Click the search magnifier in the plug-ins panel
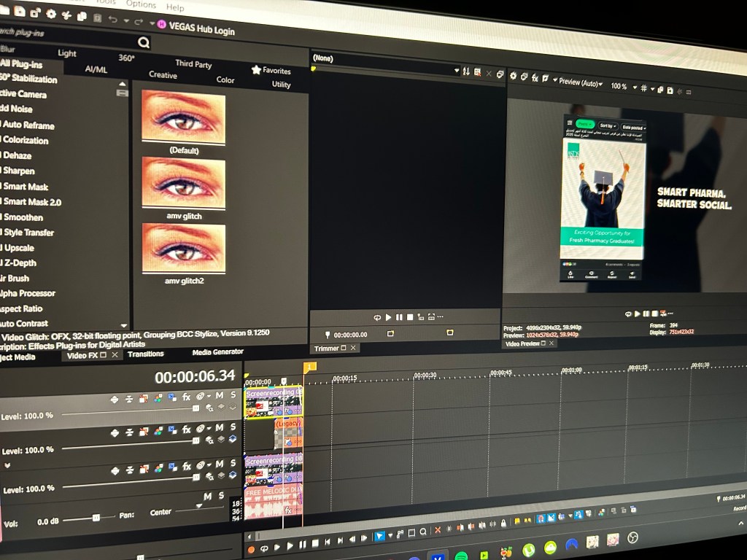This screenshot has width=747, height=560. point(144,42)
